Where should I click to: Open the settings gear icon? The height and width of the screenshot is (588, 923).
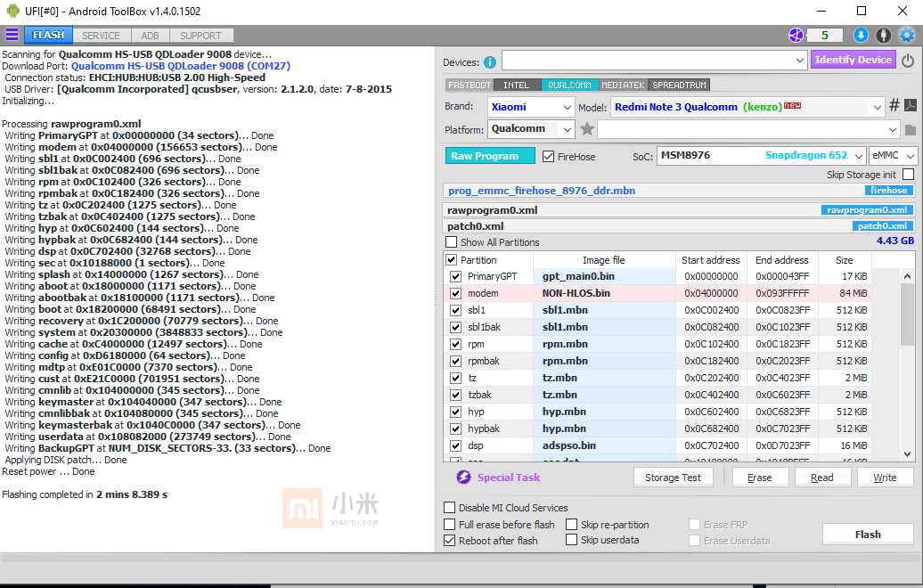click(907, 36)
